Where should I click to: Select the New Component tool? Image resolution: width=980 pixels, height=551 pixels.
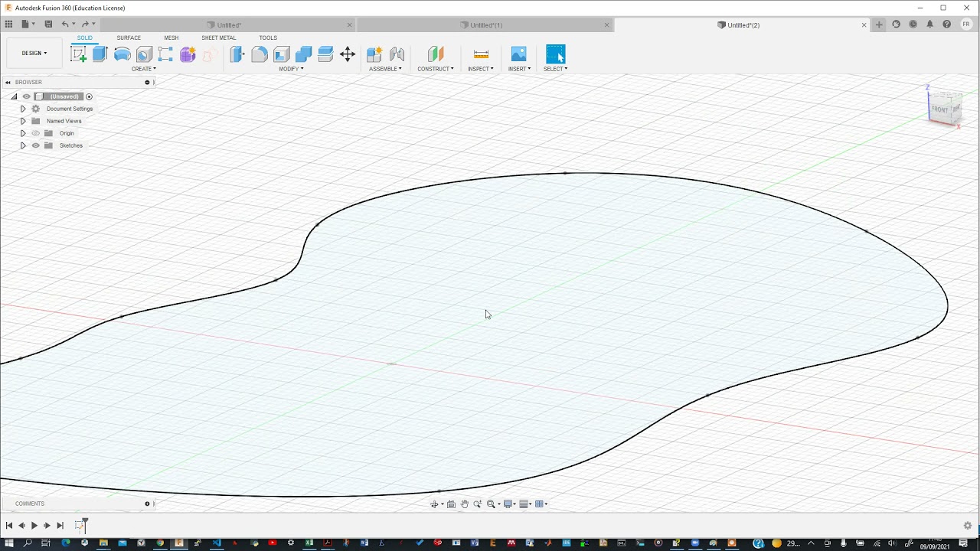(374, 54)
